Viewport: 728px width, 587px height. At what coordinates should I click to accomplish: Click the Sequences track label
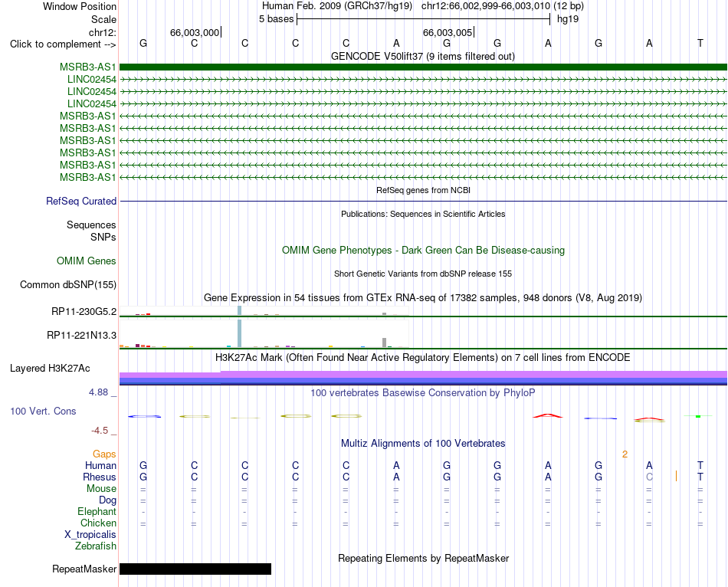click(x=91, y=225)
